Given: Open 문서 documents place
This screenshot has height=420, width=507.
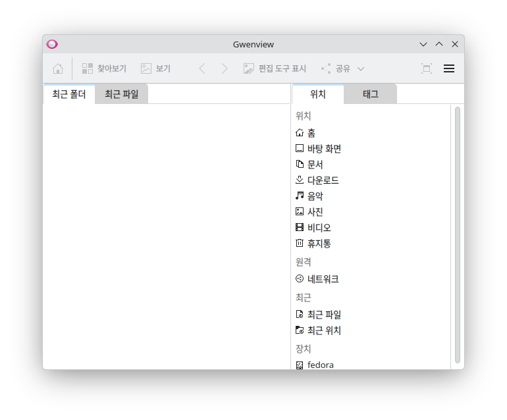Looking at the screenshot, I should click(371, 165).
